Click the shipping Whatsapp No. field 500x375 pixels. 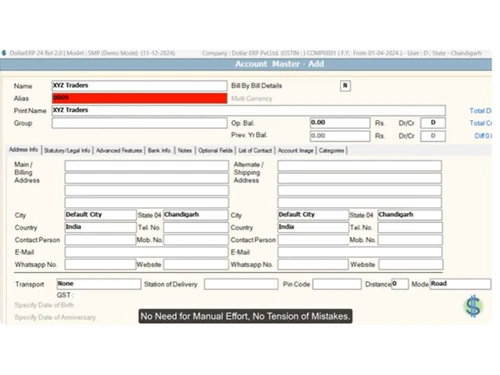[x=313, y=264]
